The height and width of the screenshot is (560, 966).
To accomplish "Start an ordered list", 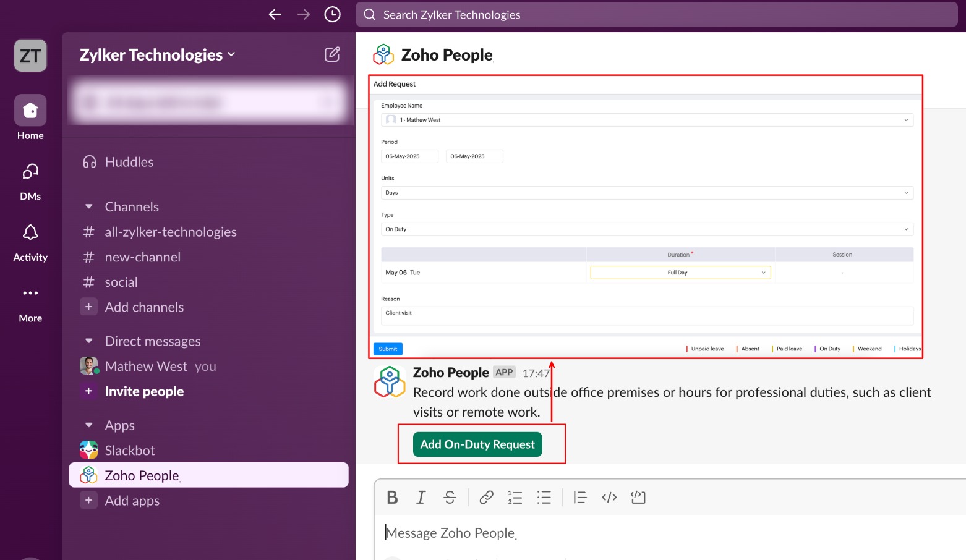I will coord(515,498).
